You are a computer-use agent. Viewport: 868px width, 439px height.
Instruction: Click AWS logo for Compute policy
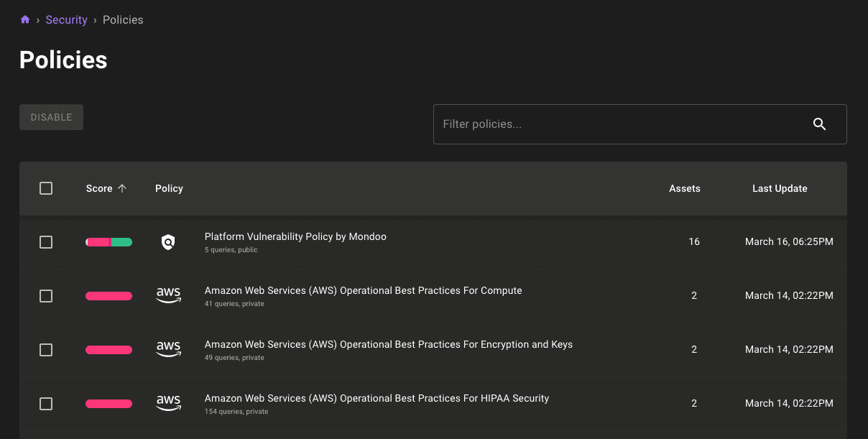click(168, 296)
